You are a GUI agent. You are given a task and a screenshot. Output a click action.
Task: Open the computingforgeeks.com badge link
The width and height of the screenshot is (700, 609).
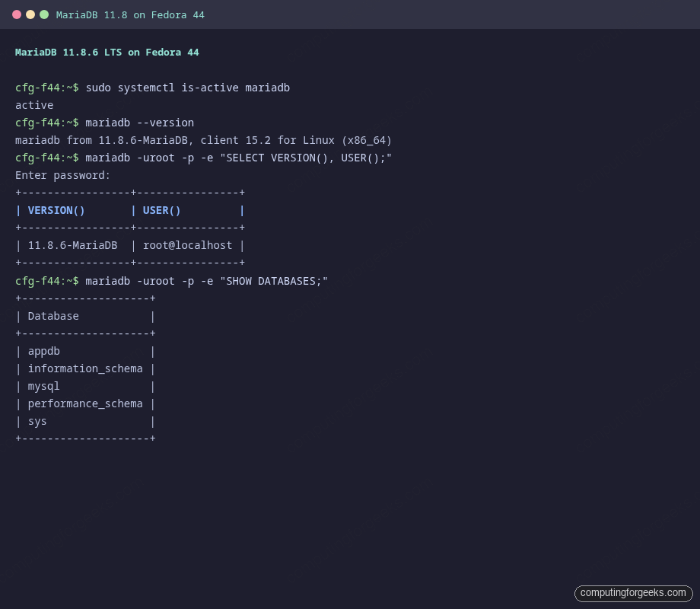click(633, 593)
